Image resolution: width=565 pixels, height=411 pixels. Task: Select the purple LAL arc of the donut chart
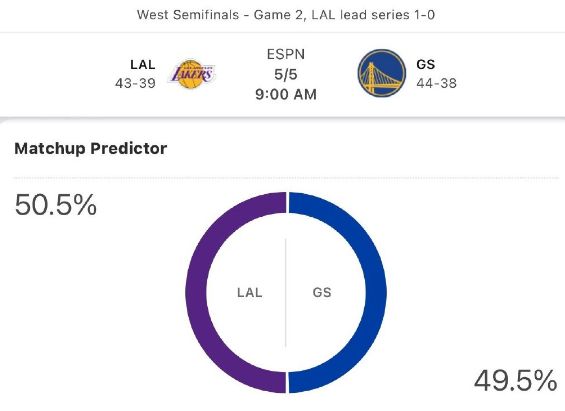(195, 292)
